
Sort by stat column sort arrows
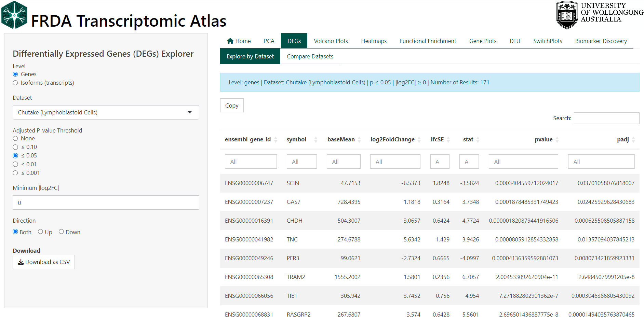tap(478, 139)
